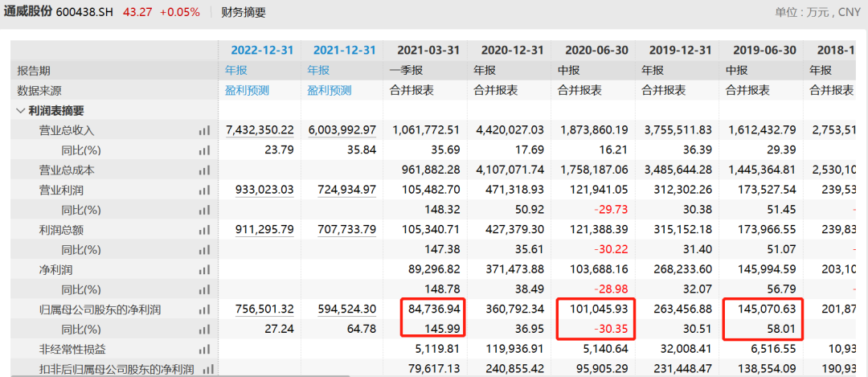The height and width of the screenshot is (377, 868).
Task: Open chart icon for 归属母公司股东的净利润 row
Action: pyautogui.click(x=204, y=310)
